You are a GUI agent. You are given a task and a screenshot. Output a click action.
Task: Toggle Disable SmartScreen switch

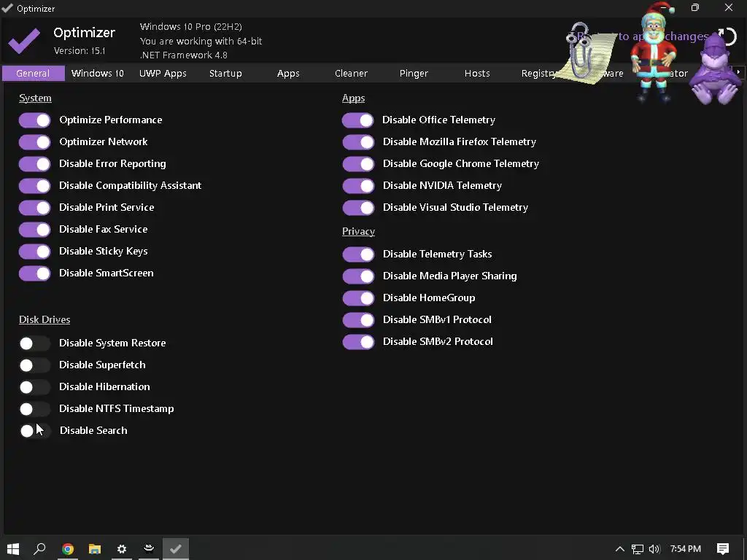coord(35,273)
